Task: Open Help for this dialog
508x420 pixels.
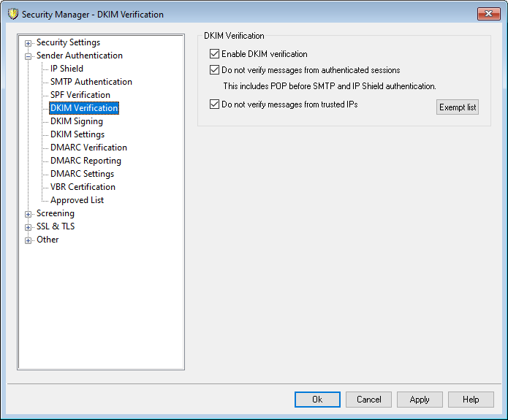Action: [471, 400]
